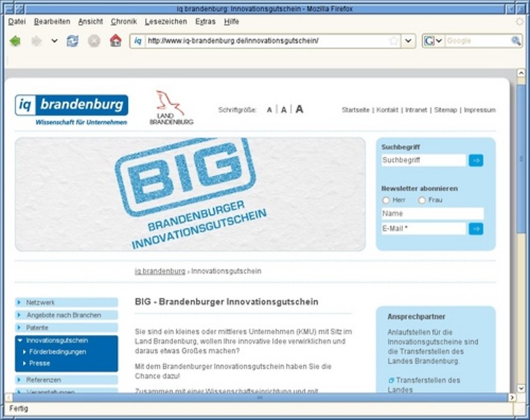Expand Angebote nach Branchen navigation item
The image size is (530, 420).
point(67,315)
